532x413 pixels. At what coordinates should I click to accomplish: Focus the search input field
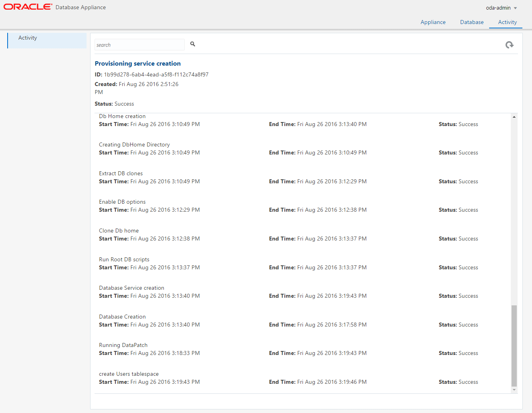pyautogui.click(x=139, y=44)
